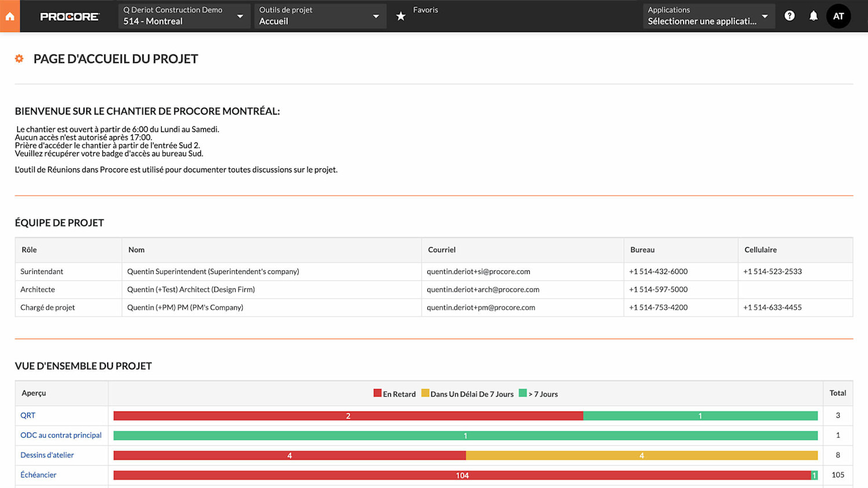Click the Procore logo
The width and height of the screenshot is (868, 488).
tap(69, 17)
